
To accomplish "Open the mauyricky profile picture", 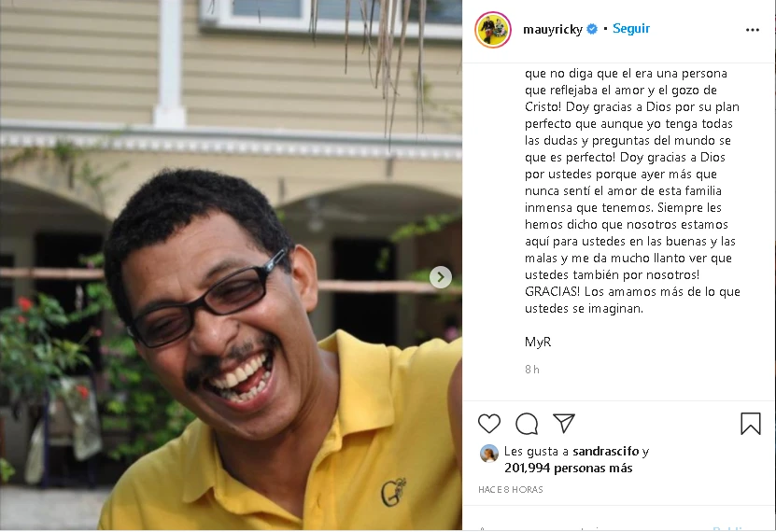I will click(x=493, y=30).
